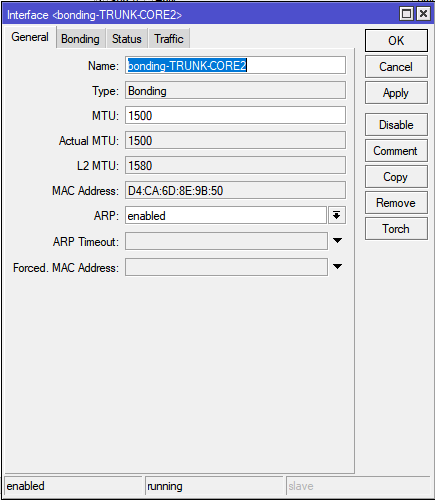Expand the Forced MAC Address field
The image size is (435, 500).
point(337,266)
